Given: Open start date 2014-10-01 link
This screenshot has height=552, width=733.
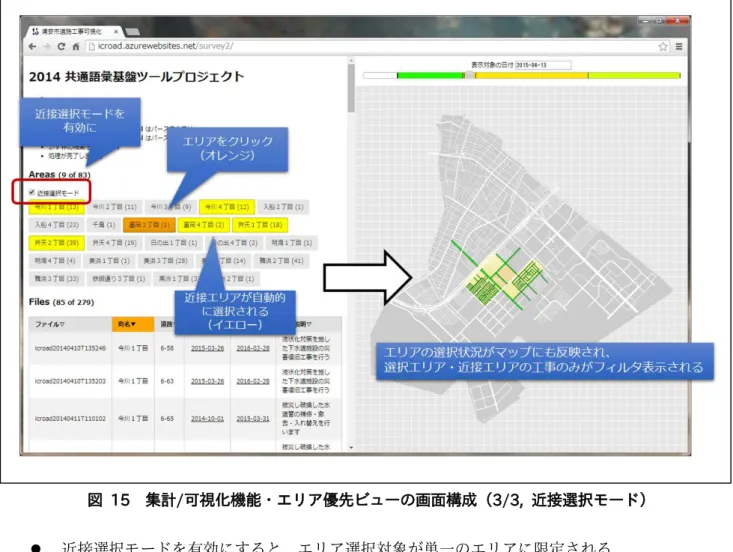Looking at the screenshot, I should coord(207,419).
